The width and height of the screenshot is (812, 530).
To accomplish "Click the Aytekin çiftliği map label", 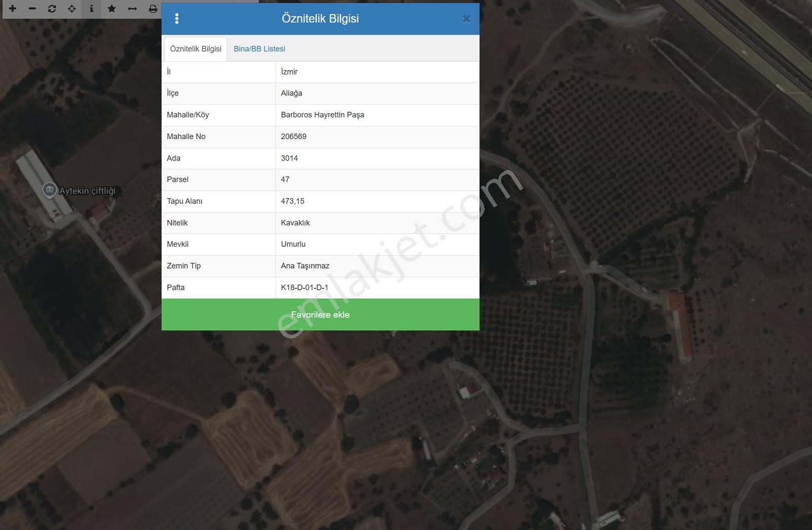I will 87,191.
